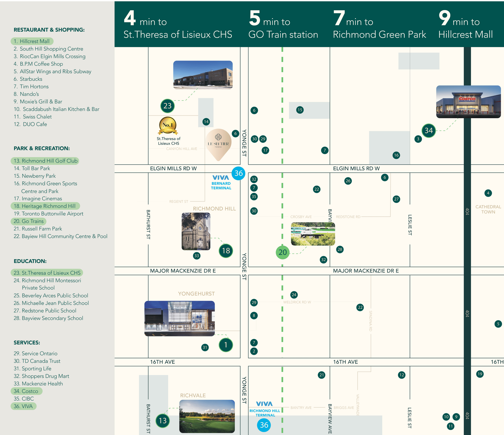This screenshot has height=435, width=504.
Task: Click the Toronto Buttonville Airport marker 19
Action: pyautogui.click(x=480, y=374)
